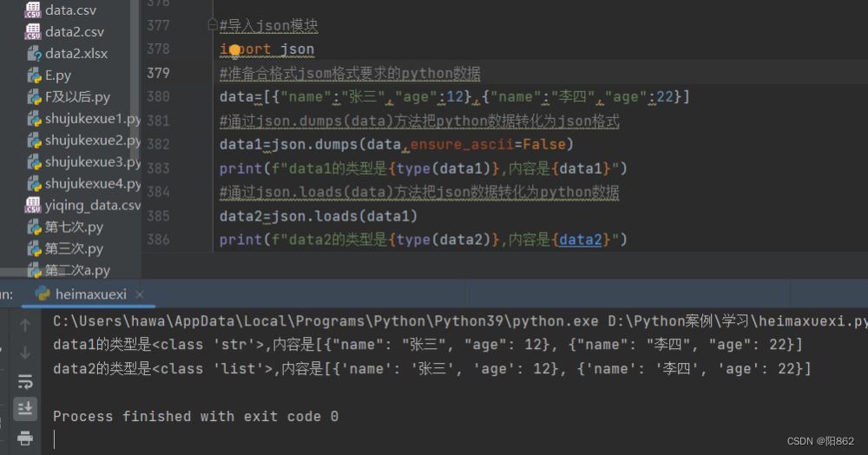Click python.exe command path in console

(325, 321)
